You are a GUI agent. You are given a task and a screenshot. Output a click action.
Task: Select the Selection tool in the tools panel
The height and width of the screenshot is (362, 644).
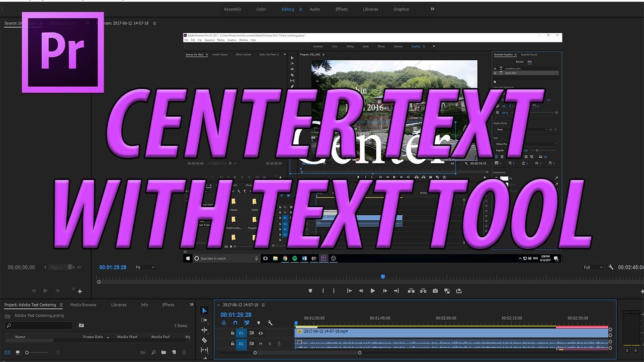205,310
